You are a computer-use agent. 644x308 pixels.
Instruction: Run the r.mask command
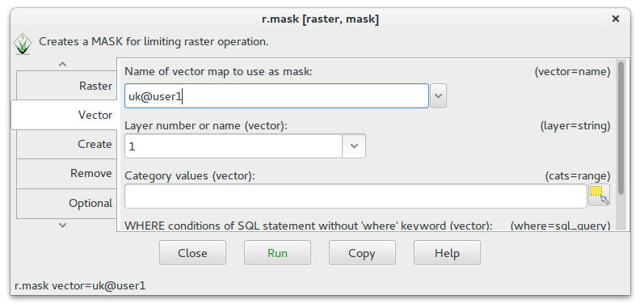[x=277, y=253]
